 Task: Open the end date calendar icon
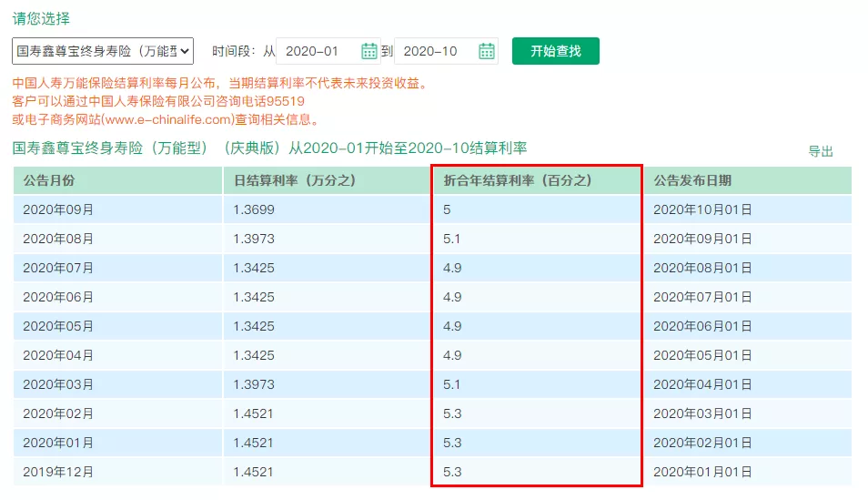(486, 51)
